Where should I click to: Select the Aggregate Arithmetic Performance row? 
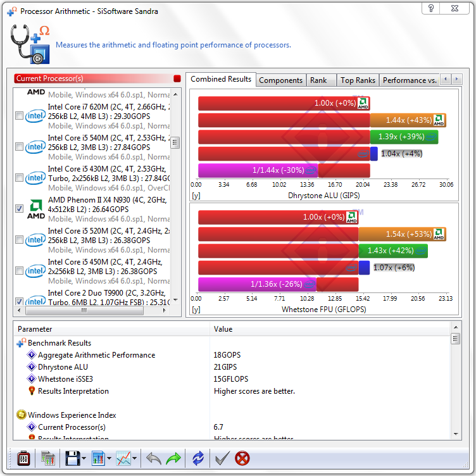pos(231,355)
